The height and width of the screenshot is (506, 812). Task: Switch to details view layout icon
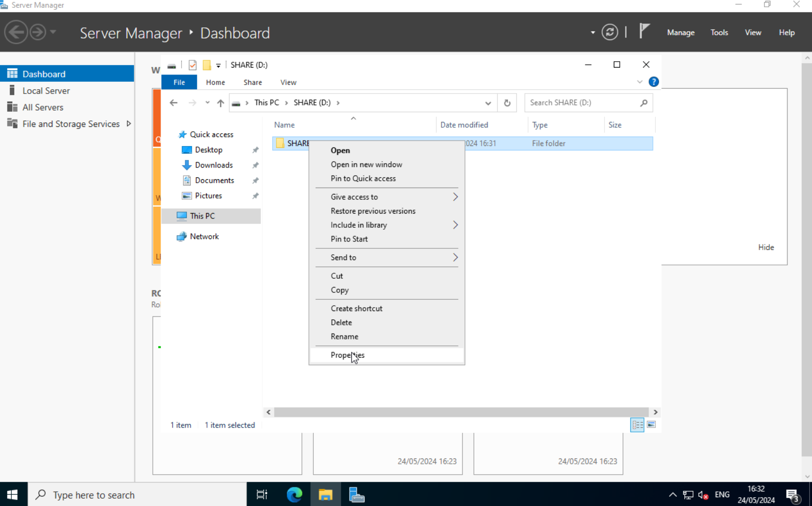point(637,425)
